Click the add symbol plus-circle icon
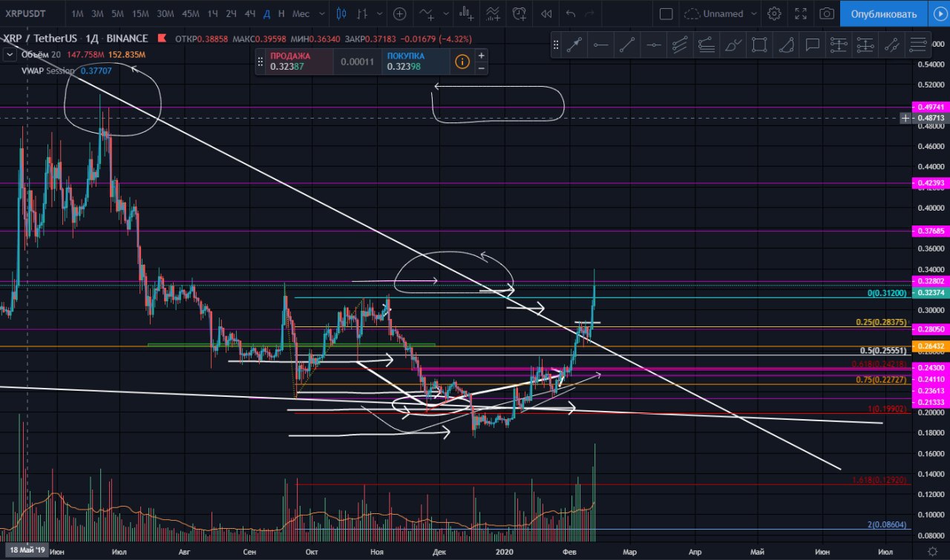This screenshot has width=950, height=560. pyautogui.click(x=399, y=13)
